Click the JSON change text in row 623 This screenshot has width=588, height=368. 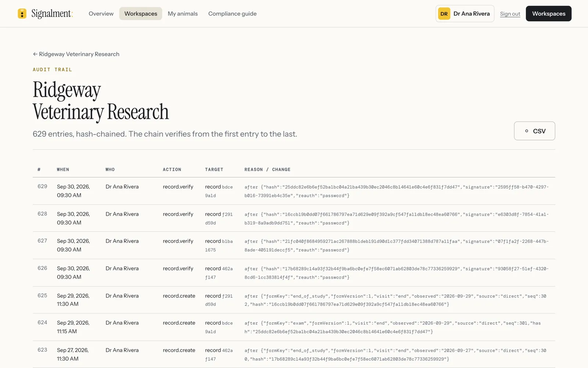[395, 355]
